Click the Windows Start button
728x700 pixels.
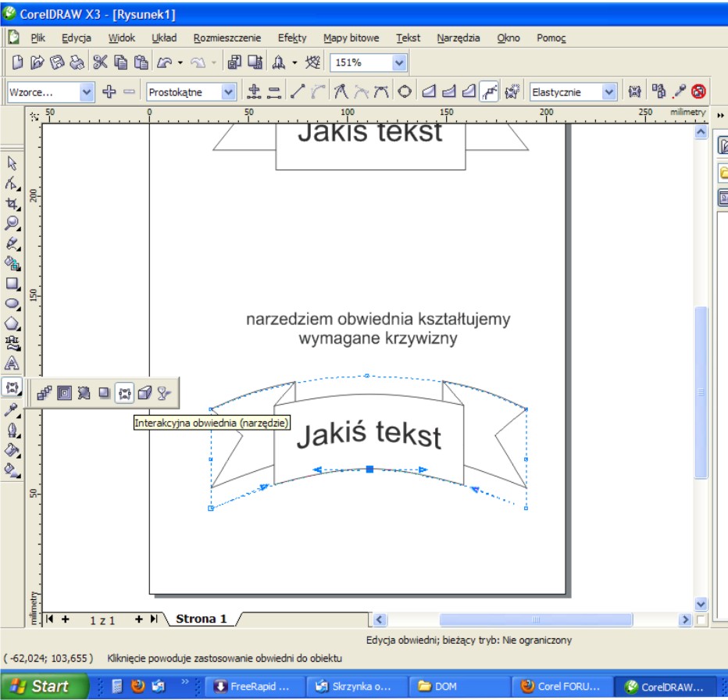pyautogui.click(x=41, y=687)
